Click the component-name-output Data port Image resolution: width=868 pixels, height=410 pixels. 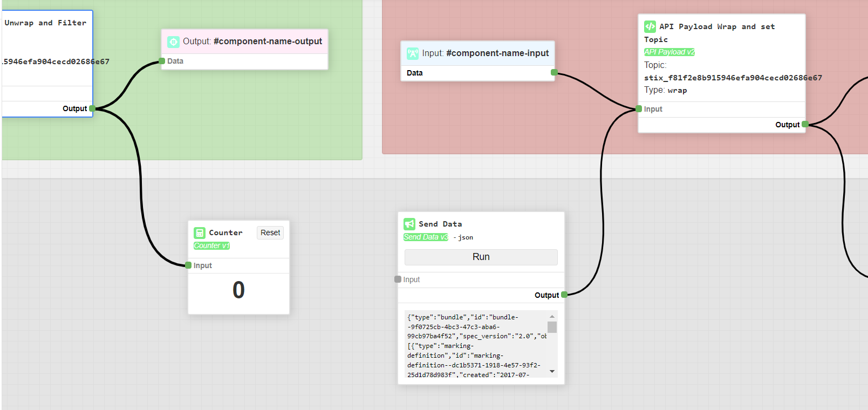(162, 61)
